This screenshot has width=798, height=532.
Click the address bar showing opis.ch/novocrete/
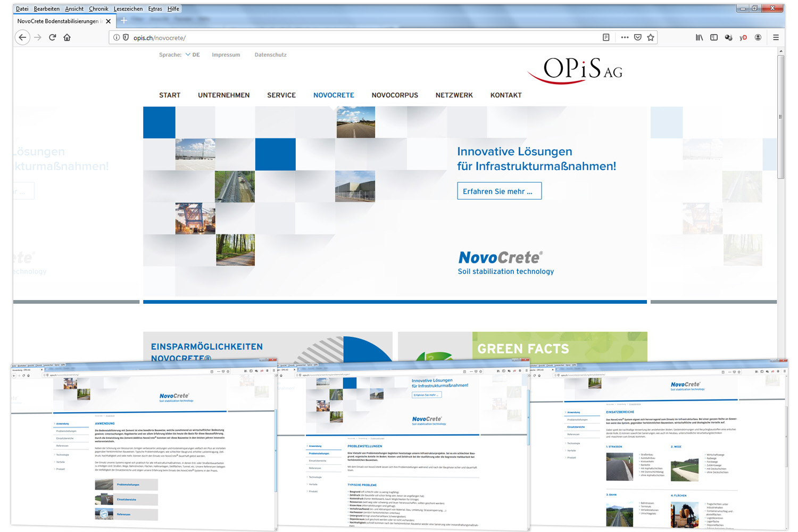pyautogui.click(x=362, y=38)
